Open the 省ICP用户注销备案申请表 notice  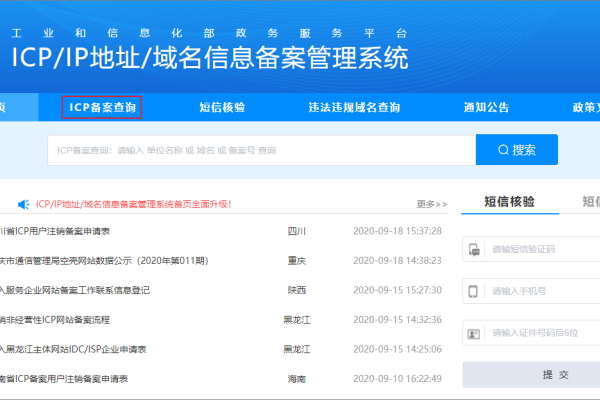pyautogui.click(x=55, y=231)
